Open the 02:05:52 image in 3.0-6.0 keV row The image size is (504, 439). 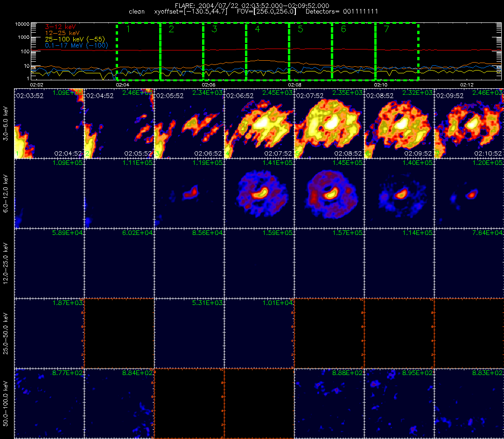point(189,123)
